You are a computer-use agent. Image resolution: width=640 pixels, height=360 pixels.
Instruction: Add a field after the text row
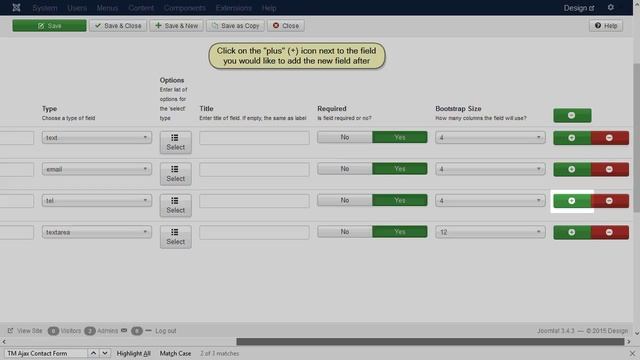(572, 138)
